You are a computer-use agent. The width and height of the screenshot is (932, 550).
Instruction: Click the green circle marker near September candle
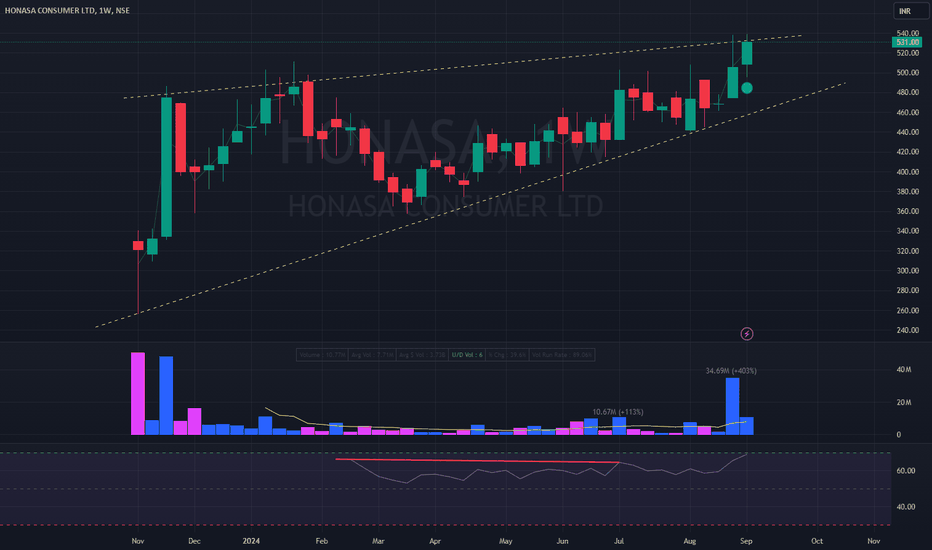[x=747, y=88]
